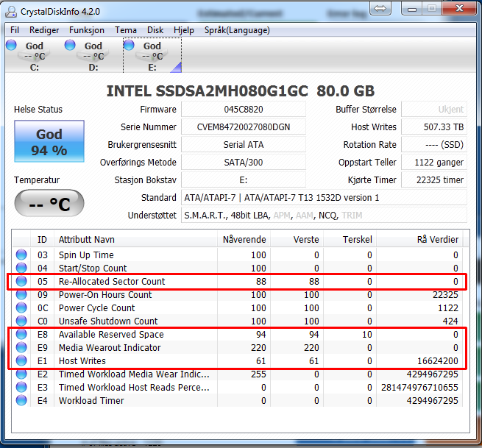Click the Rotation Rate value ---- (SSD)
This screenshot has height=448, width=482.
(434, 144)
